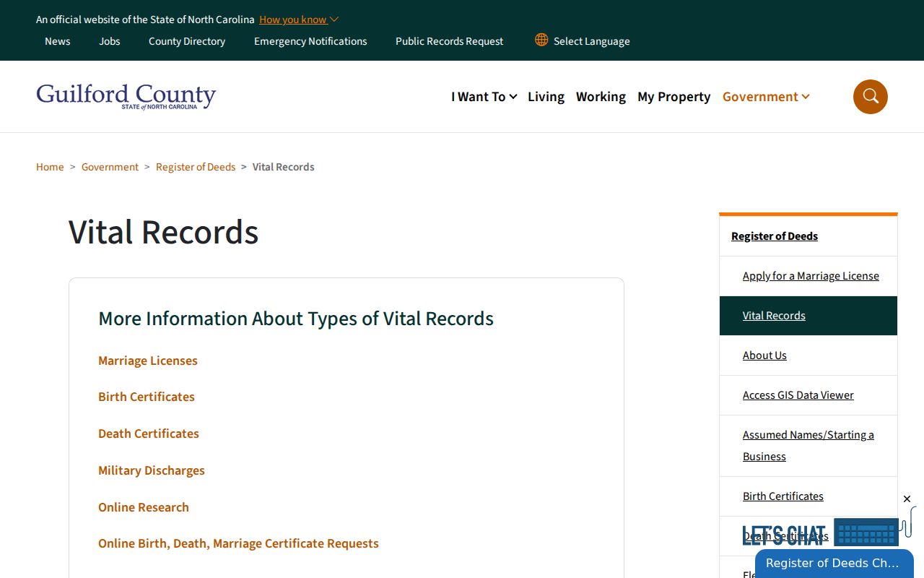Open Online Research link

(x=144, y=507)
